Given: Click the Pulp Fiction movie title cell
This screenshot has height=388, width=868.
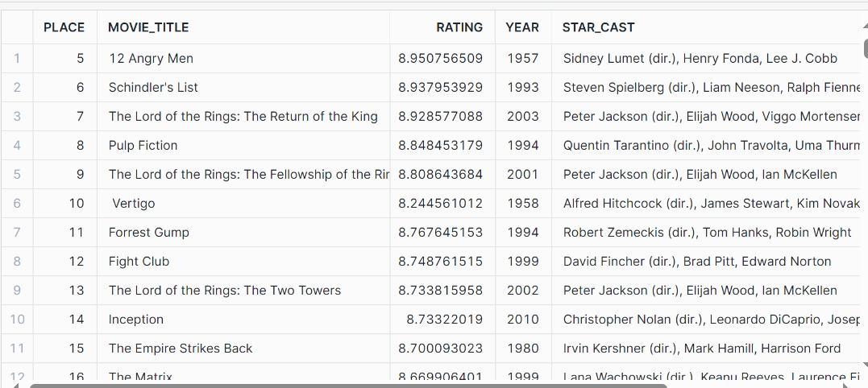Looking at the screenshot, I should (243, 146).
